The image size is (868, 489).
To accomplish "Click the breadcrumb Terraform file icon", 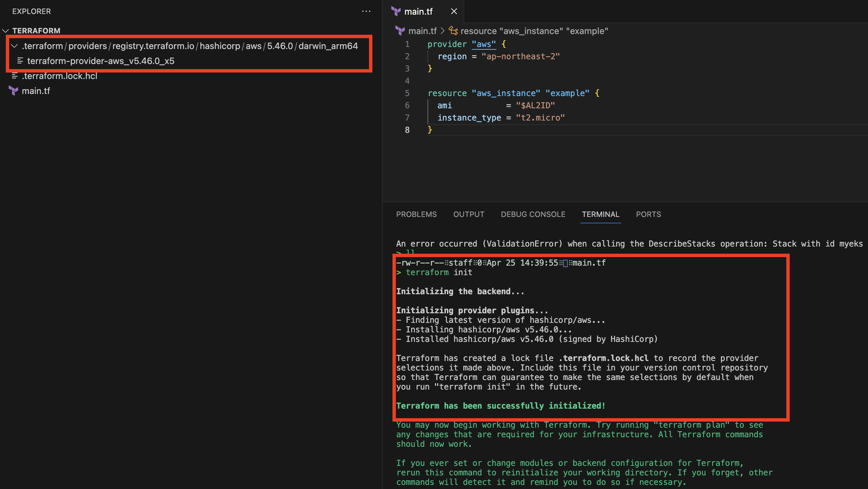I will (x=400, y=31).
